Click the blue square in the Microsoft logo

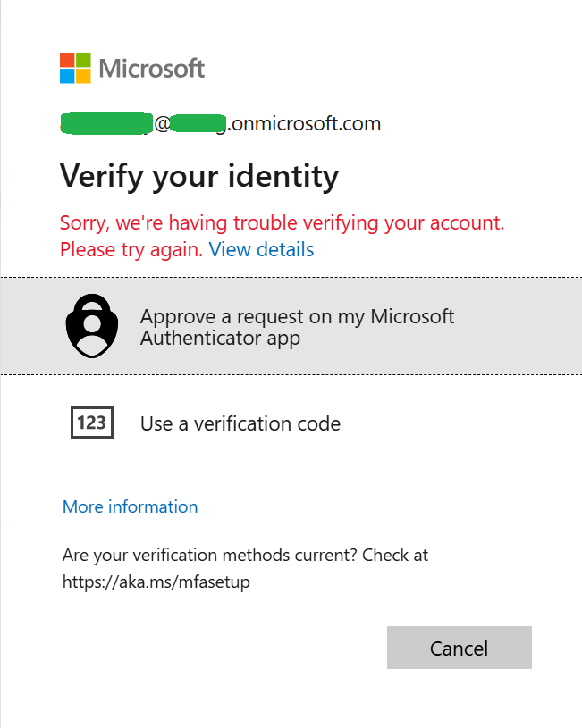coord(68,75)
